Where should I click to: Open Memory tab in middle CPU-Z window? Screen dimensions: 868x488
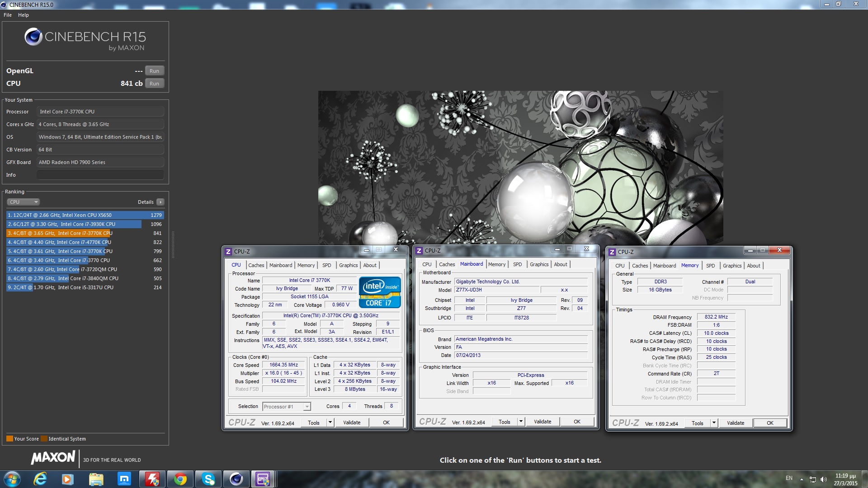pyautogui.click(x=497, y=264)
